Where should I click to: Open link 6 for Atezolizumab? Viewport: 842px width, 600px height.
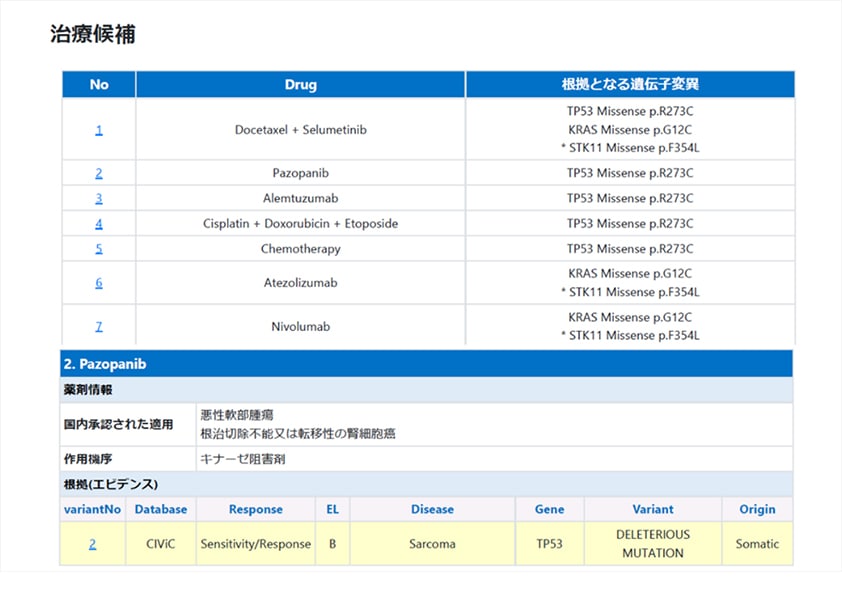click(x=99, y=283)
